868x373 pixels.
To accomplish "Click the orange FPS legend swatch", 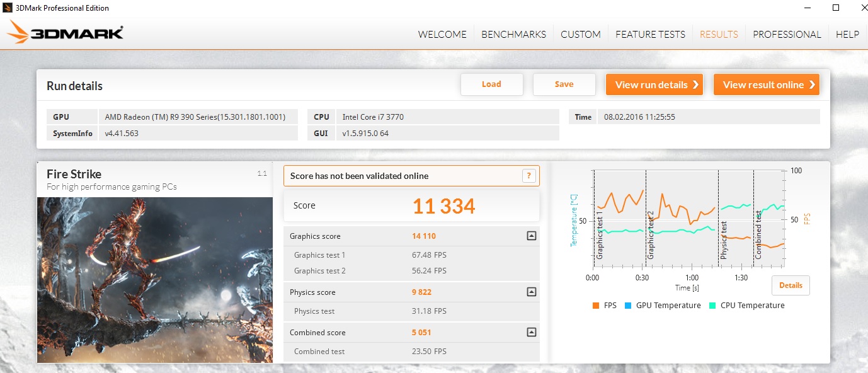I will 596,306.
